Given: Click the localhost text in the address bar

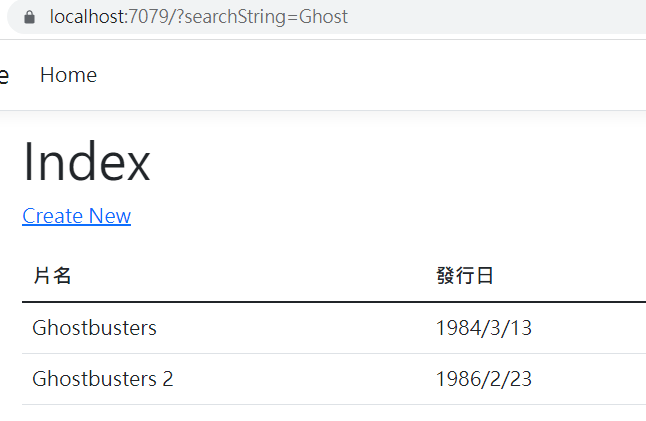Looking at the screenshot, I should click(87, 17).
